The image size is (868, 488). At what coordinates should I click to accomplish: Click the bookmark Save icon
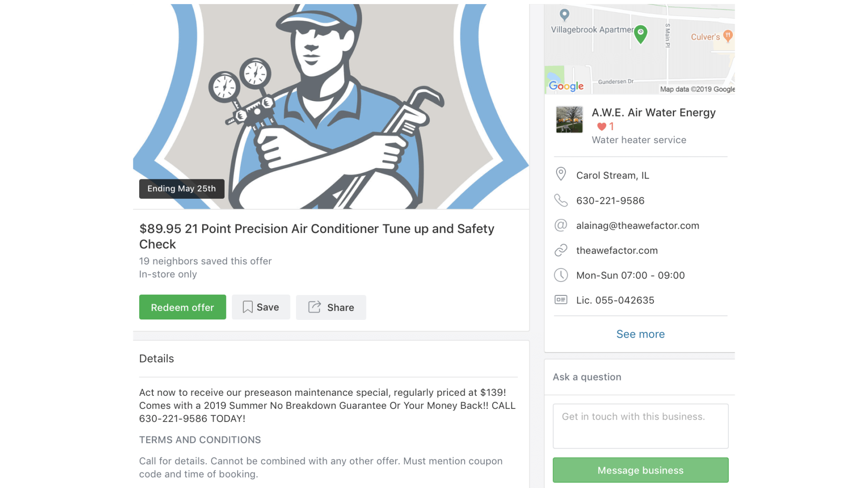pos(247,307)
